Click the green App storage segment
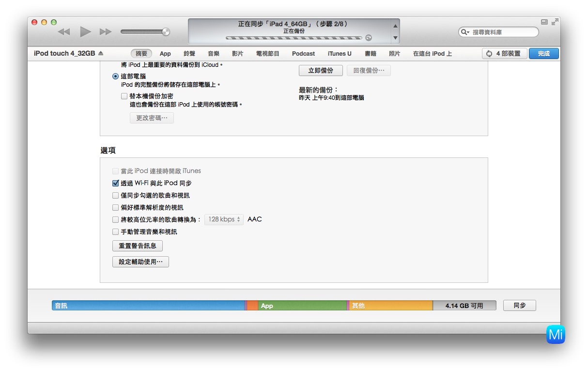Viewport: 588px width, 372px height. pyautogui.click(x=303, y=306)
